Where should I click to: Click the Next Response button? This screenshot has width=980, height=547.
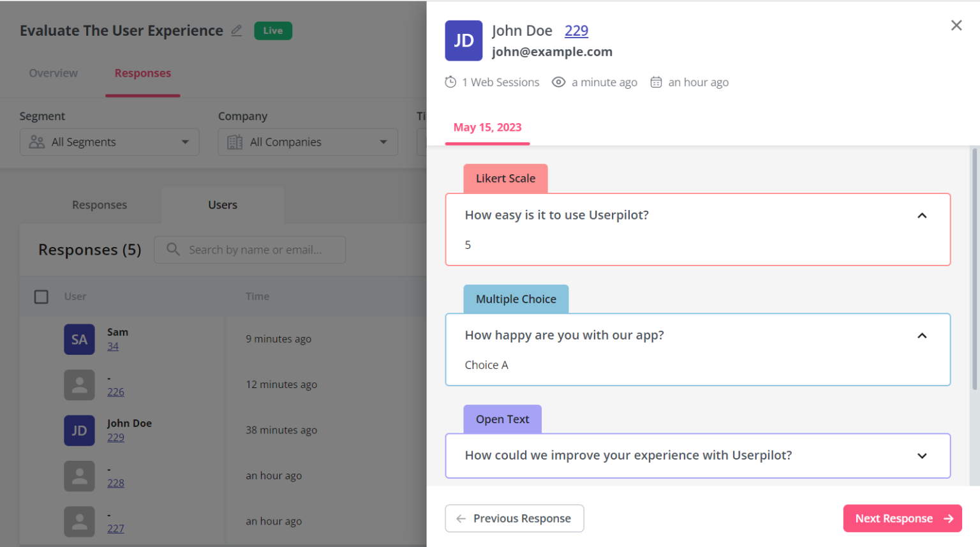click(902, 518)
